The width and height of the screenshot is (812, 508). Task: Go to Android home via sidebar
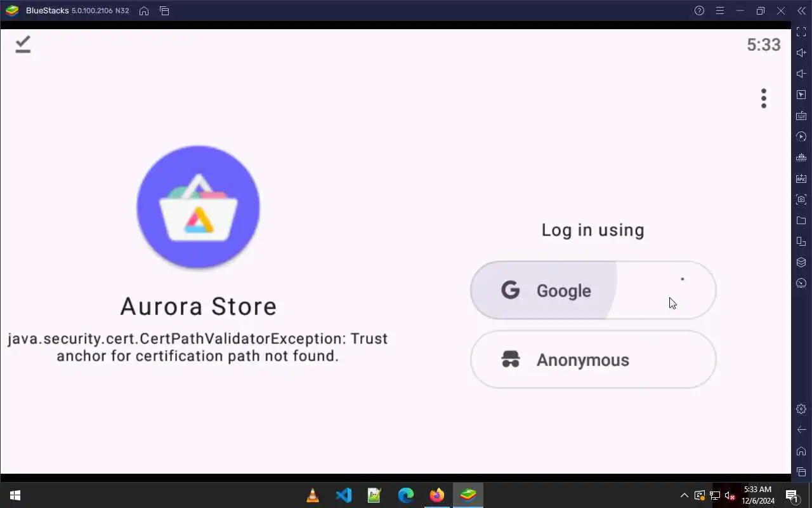pyautogui.click(x=801, y=451)
